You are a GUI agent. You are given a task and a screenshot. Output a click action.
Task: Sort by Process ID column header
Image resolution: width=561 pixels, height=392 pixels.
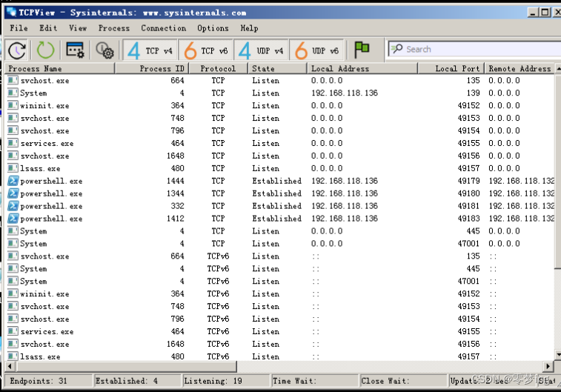pos(152,68)
